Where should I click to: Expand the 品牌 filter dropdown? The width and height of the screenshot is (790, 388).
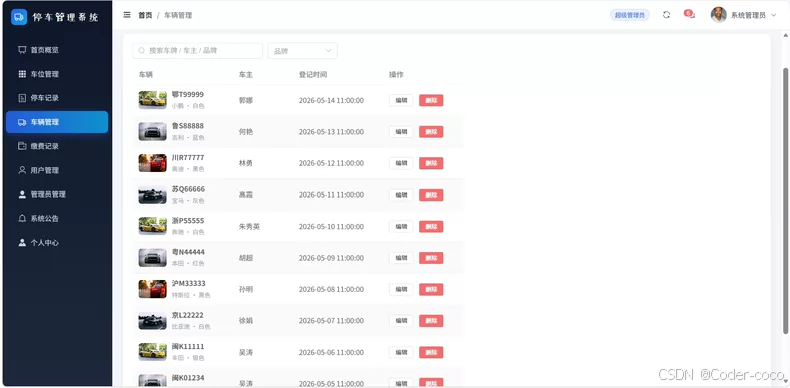[302, 51]
